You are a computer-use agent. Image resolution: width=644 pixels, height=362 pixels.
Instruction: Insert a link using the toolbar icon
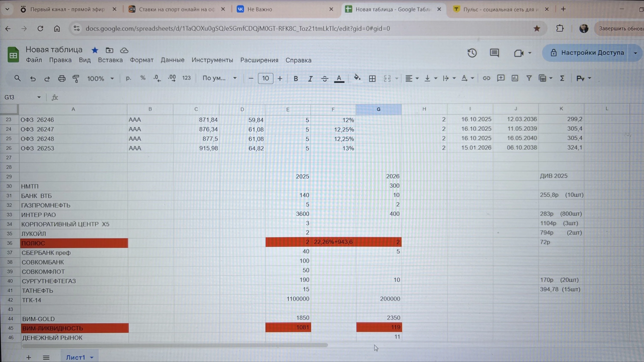click(x=486, y=78)
